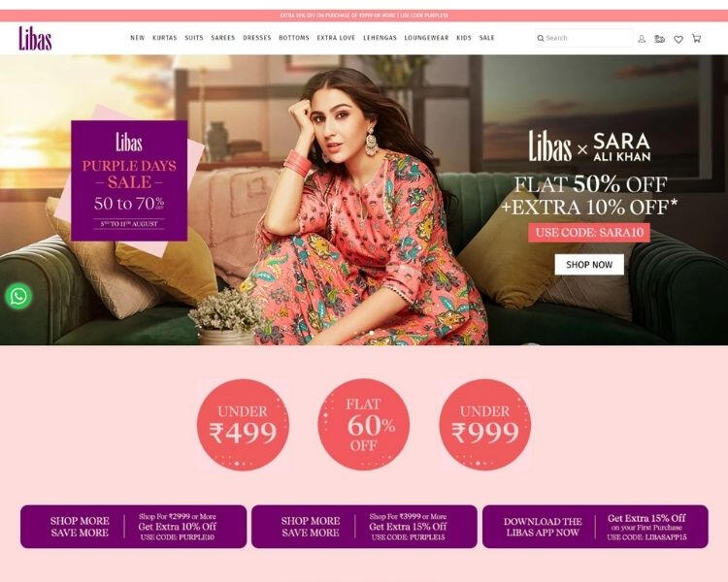The height and width of the screenshot is (582, 728).
Task: Click the SHOP NOW button
Action: click(589, 265)
